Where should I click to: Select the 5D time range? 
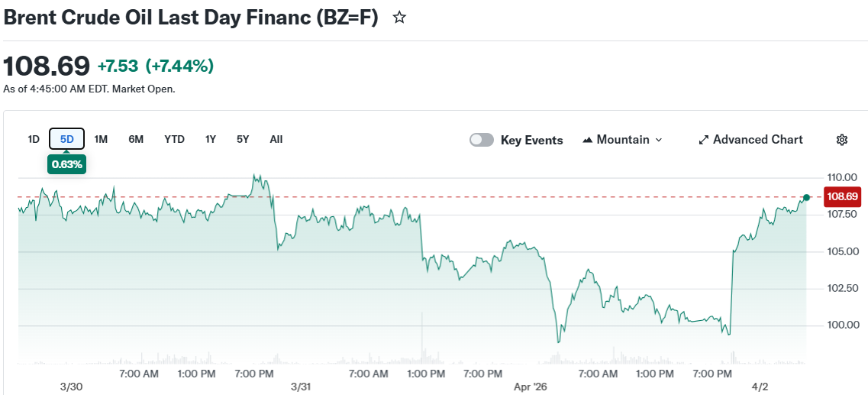coord(67,139)
